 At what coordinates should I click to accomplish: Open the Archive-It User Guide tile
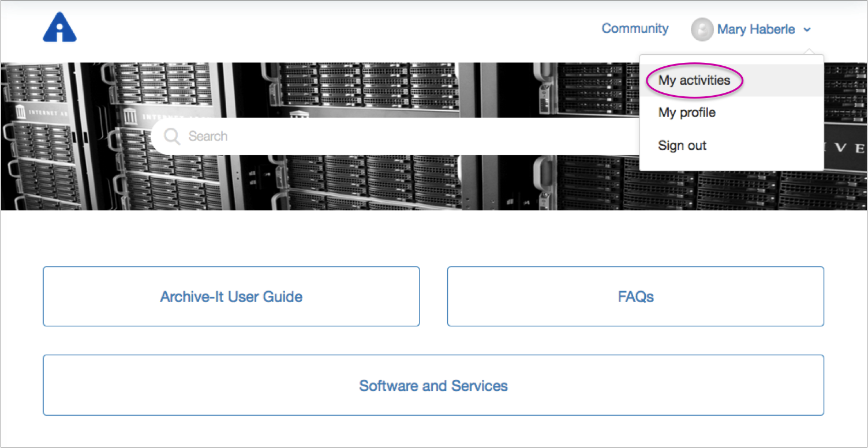click(231, 297)
